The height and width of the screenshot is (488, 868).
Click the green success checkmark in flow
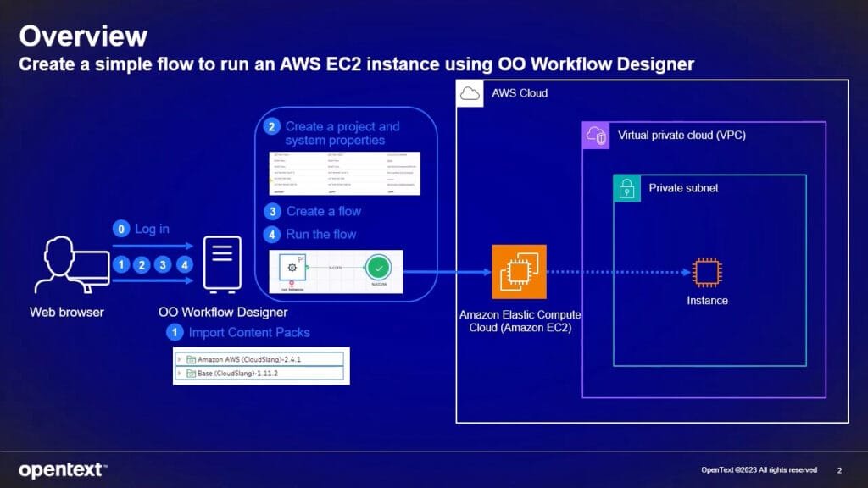click(x=379, y=268)
